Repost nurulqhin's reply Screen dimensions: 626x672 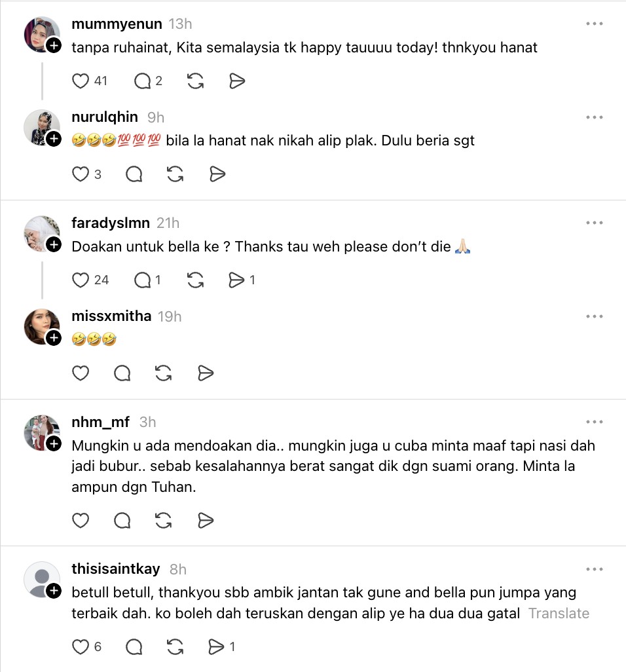pos(175,174)
